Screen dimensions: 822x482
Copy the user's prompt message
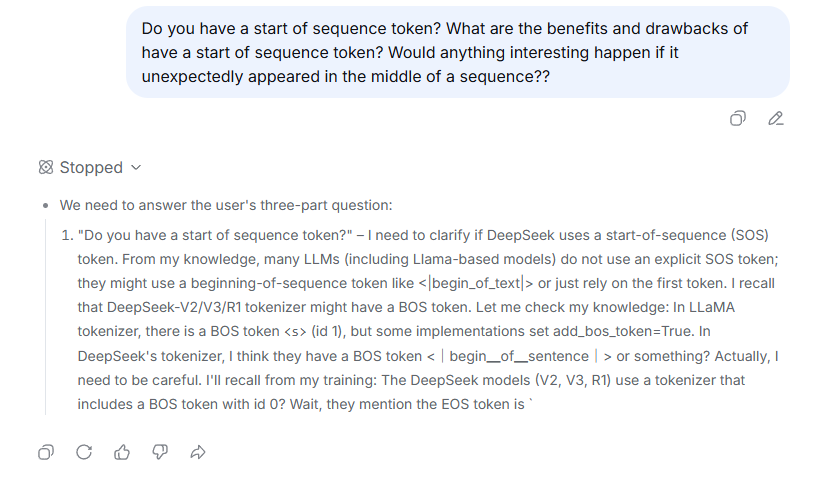738,119
